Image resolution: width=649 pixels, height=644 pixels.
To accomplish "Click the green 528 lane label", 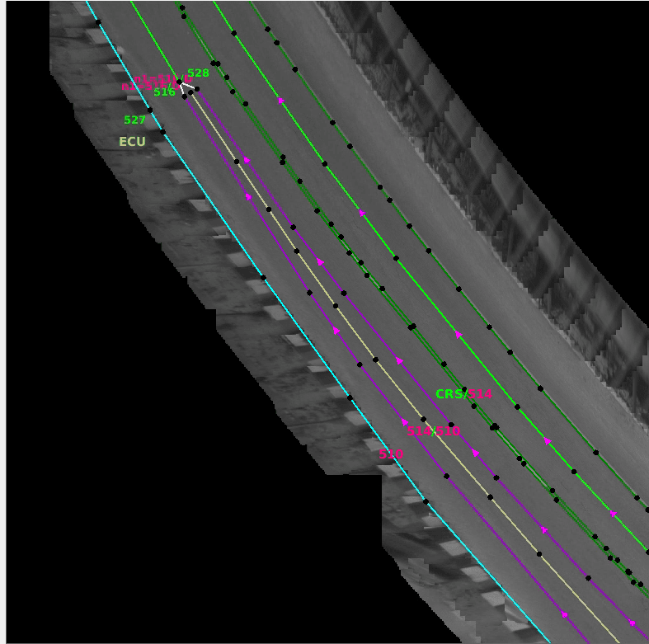I will click(198, 73).
